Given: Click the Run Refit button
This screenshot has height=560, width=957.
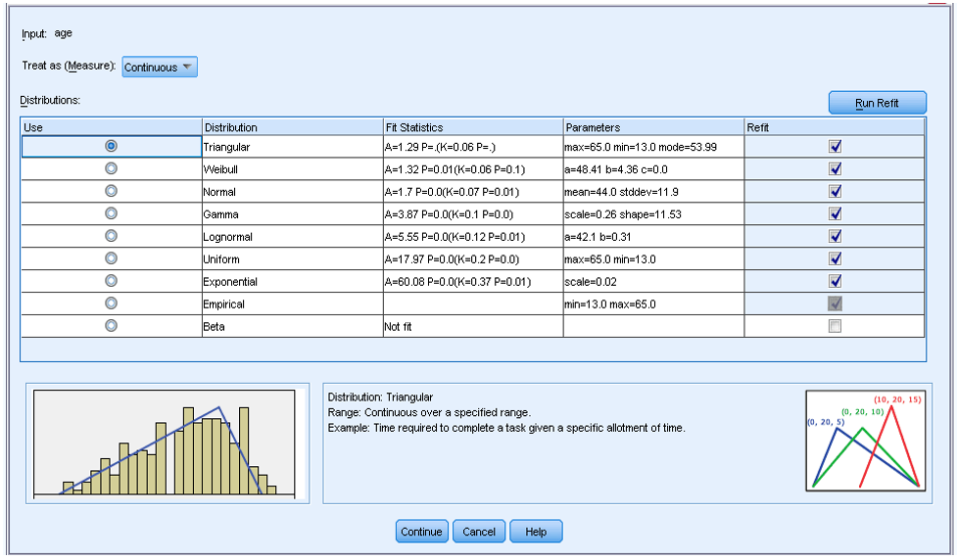Looking at the screenshot, I should 877,103.
